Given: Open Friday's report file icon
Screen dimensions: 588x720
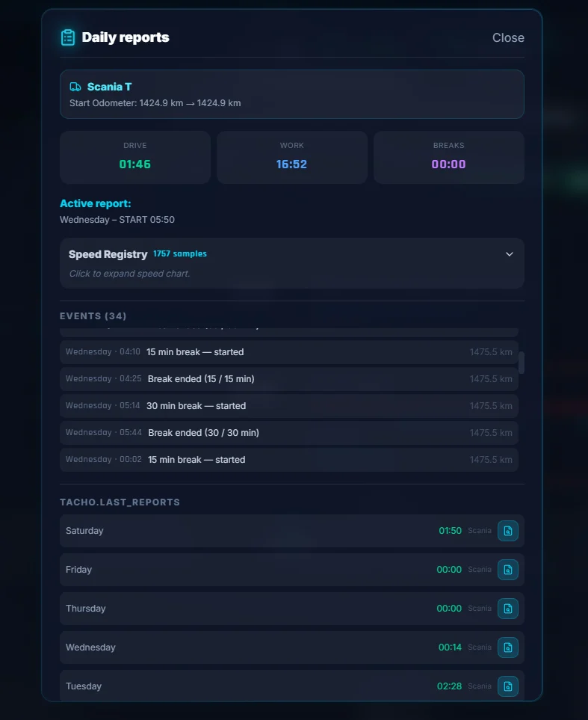Looking at the screenshot, I should click(508, 570).
